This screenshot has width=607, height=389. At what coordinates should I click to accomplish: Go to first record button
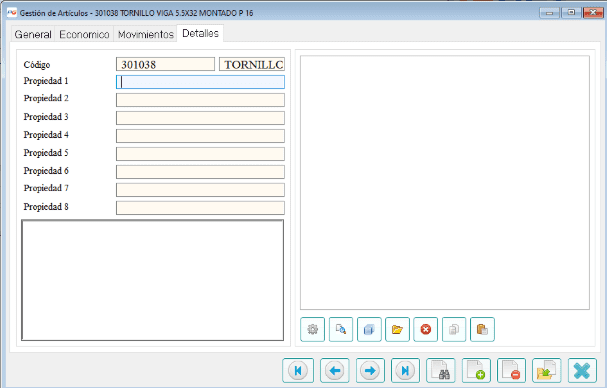point(298,370)
